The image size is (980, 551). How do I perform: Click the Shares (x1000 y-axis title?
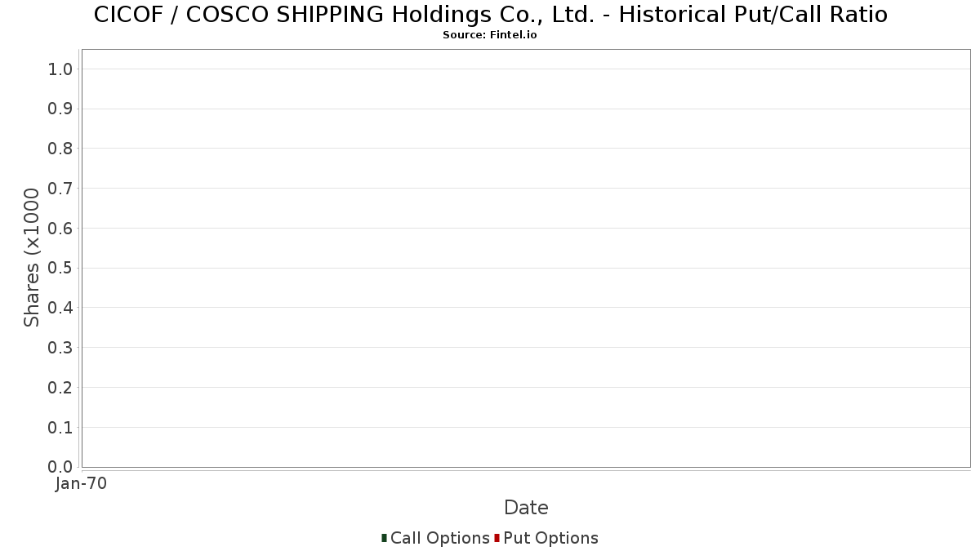[x=32, y=258]
